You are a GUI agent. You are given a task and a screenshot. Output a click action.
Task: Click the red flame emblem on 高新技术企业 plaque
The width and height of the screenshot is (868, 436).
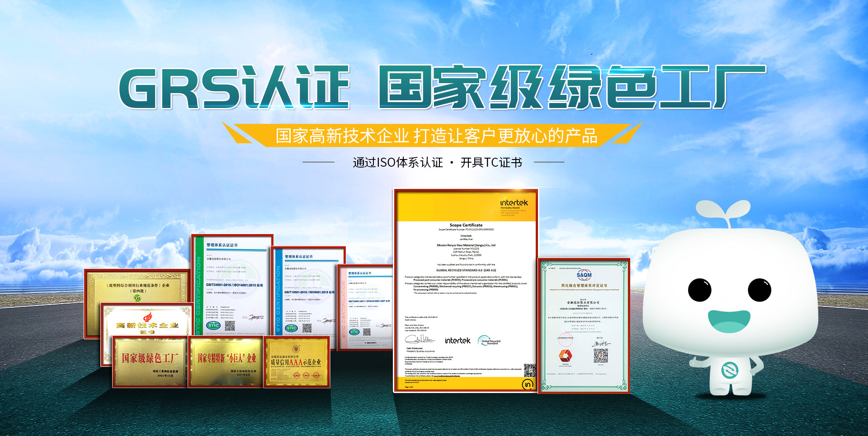click(147, 317)
